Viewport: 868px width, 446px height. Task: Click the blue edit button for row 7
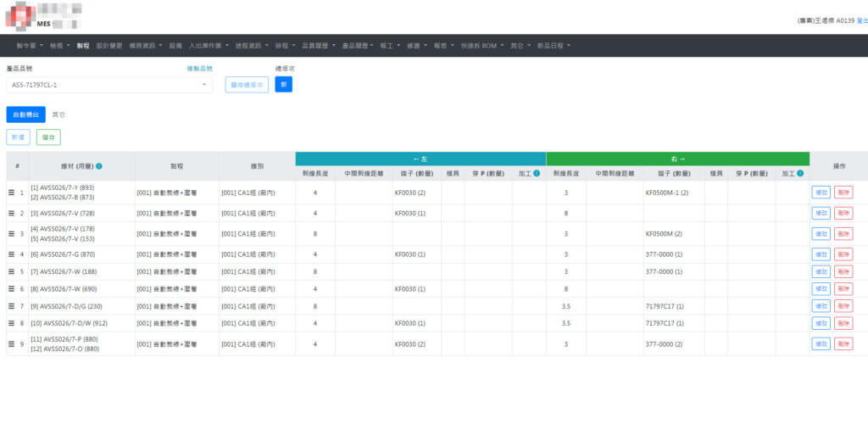click(x=821, y=306)
